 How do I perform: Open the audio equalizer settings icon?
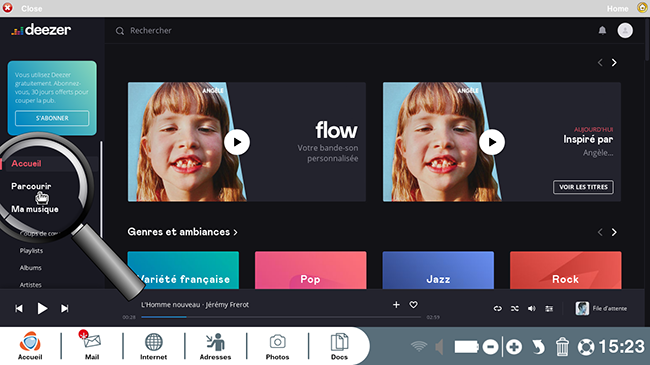(549, 309)
